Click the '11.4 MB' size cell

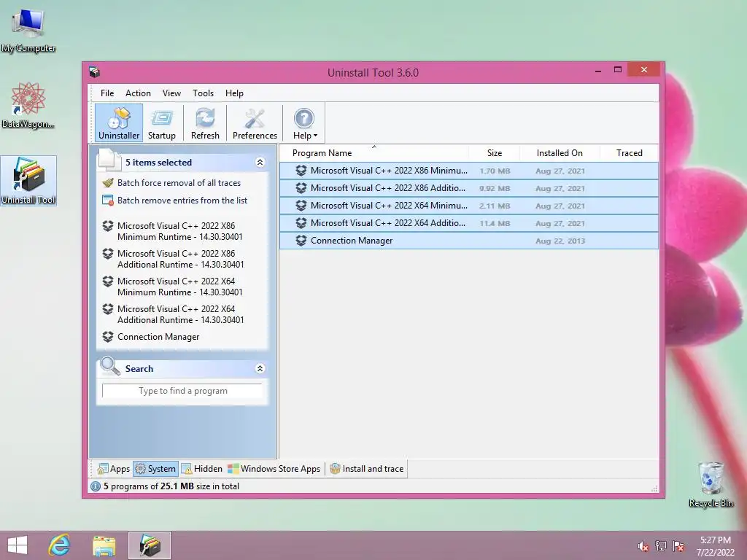(x=495, y=223)
